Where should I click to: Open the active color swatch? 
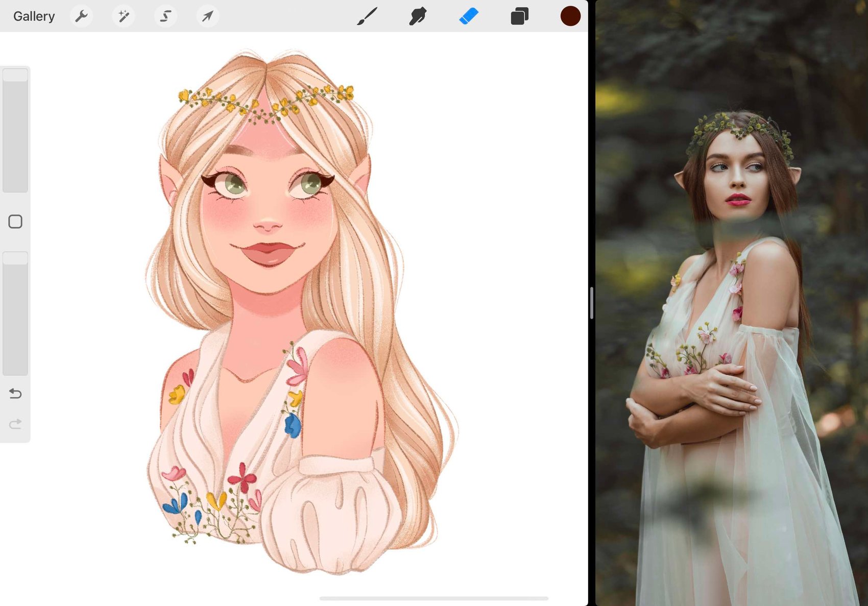tap(570, 16)
